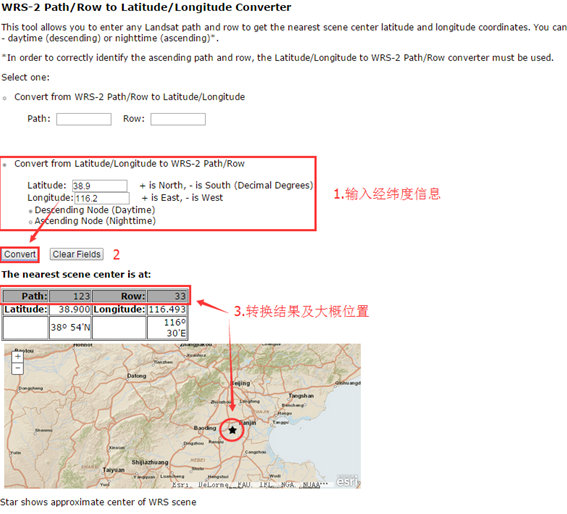Choose Ascending Node (Nighttime) option
The image size is (567, 514).
(x=31, y=222)
